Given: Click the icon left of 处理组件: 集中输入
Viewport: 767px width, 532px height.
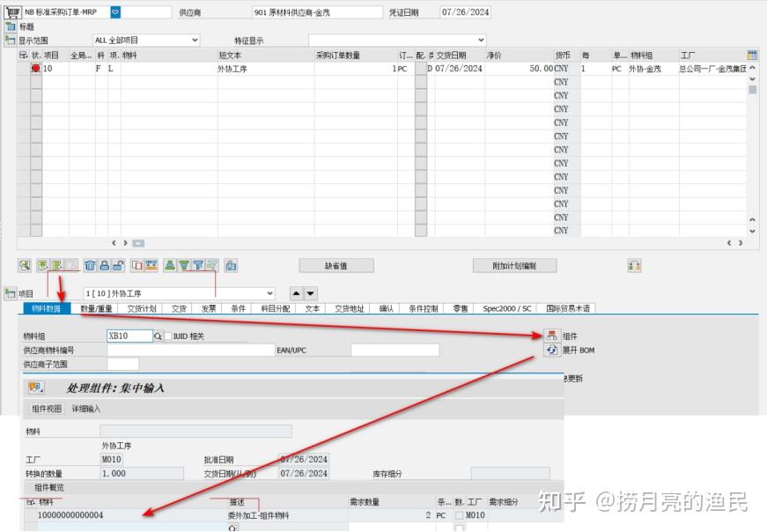Looking at the screenshot, I should point(36,388).
